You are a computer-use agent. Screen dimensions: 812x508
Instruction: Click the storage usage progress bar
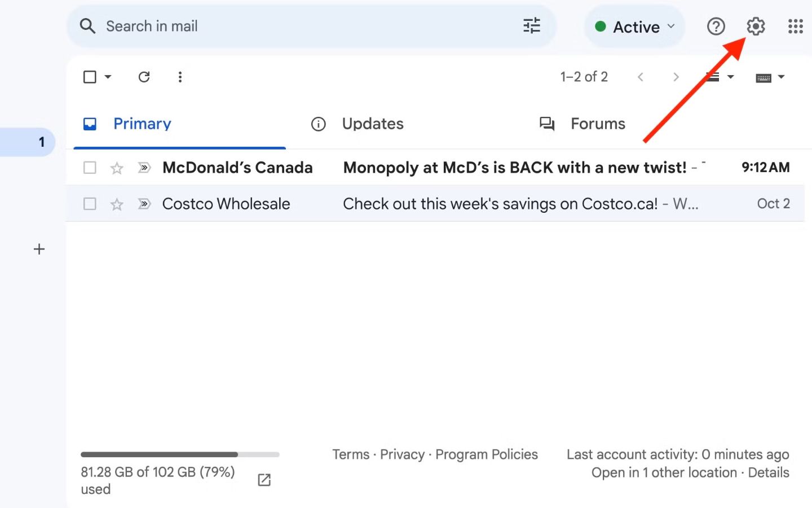pyautogui.click(x=180, y=454)
